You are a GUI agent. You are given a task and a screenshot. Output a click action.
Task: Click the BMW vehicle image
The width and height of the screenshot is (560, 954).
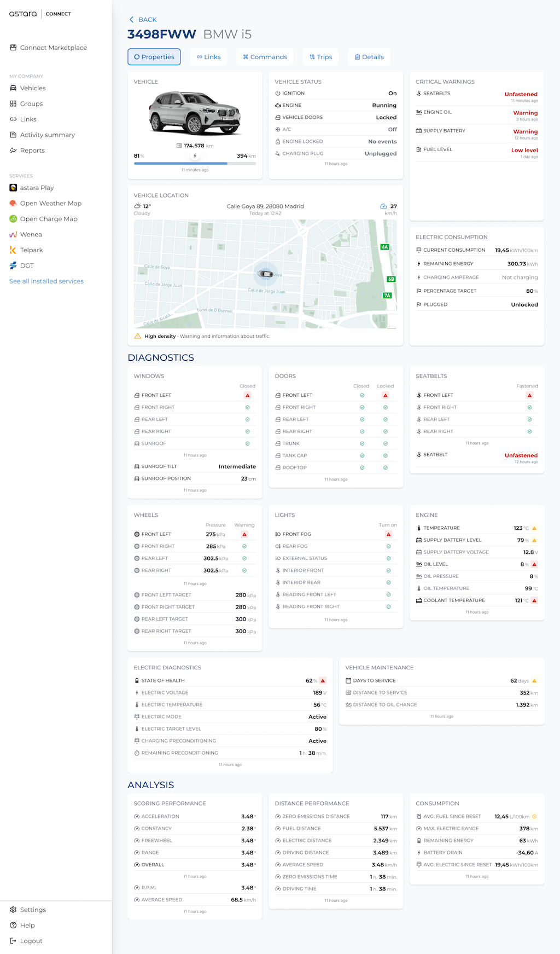[195, 113]
